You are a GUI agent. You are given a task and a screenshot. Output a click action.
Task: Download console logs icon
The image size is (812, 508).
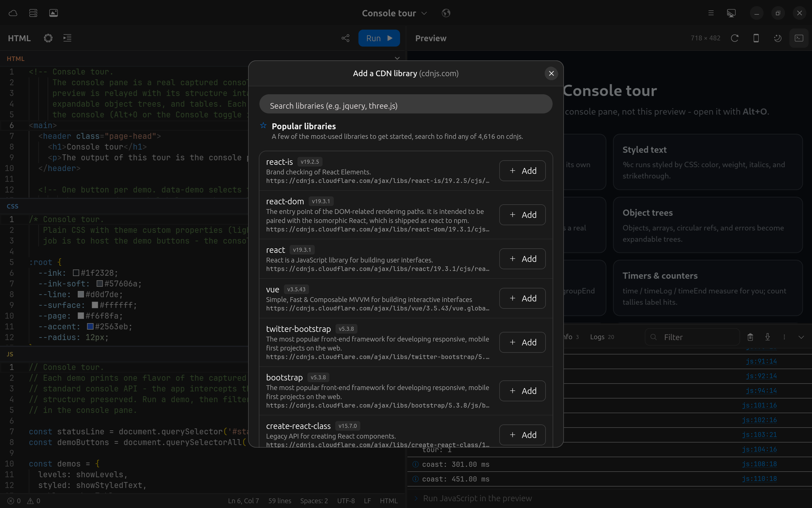(767, 337)
